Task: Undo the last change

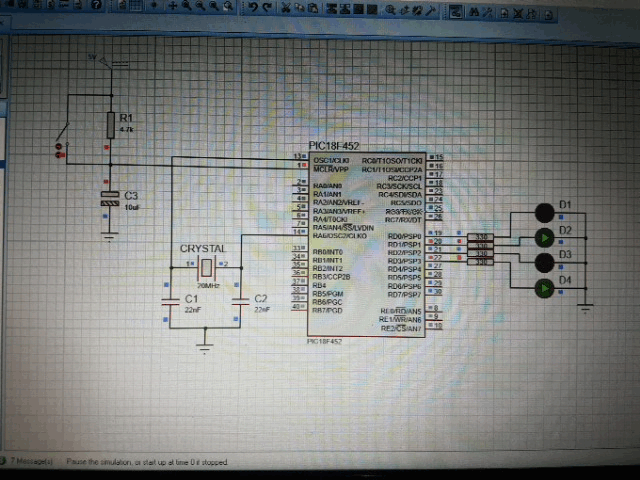Action: tap(253, 7)
